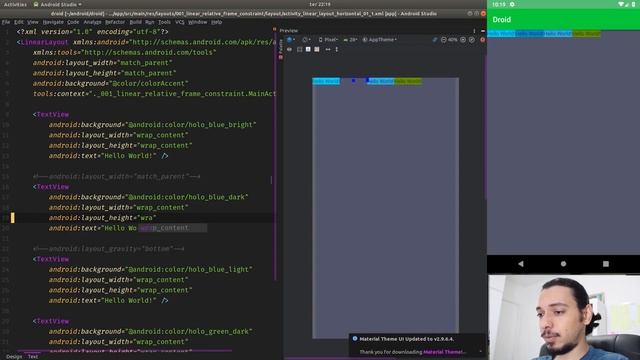The height and width of the screenshot is (360, 640).
Task: Click the holo_green_dark color value in code
Action: pyautogui.click(x=189, y=331)
